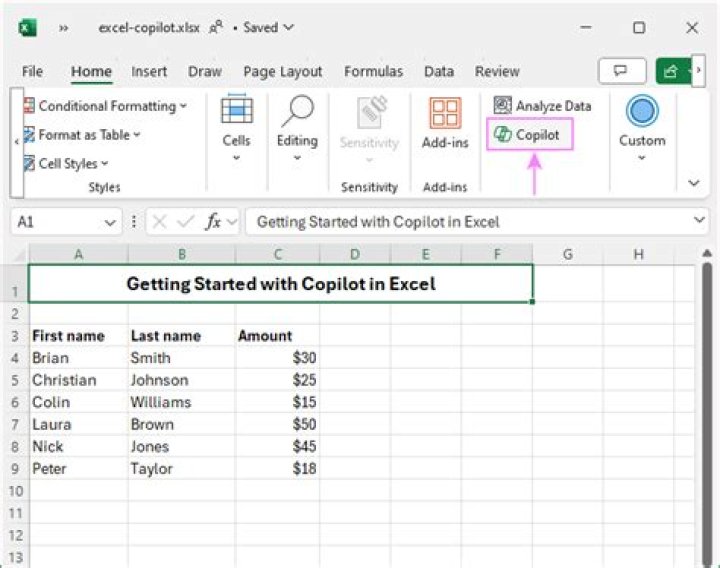Open the Custom blue circle menu

coord(642,128)
